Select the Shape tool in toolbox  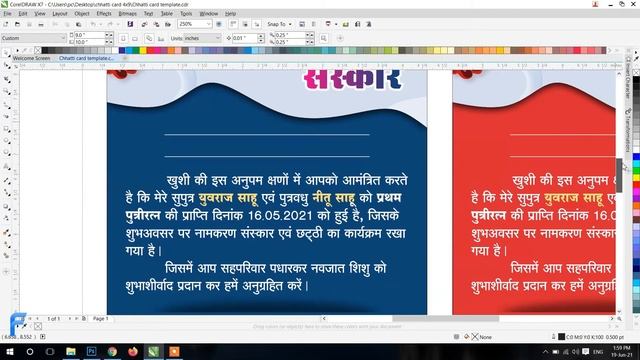pyautogui.click(x=7, y=65)
